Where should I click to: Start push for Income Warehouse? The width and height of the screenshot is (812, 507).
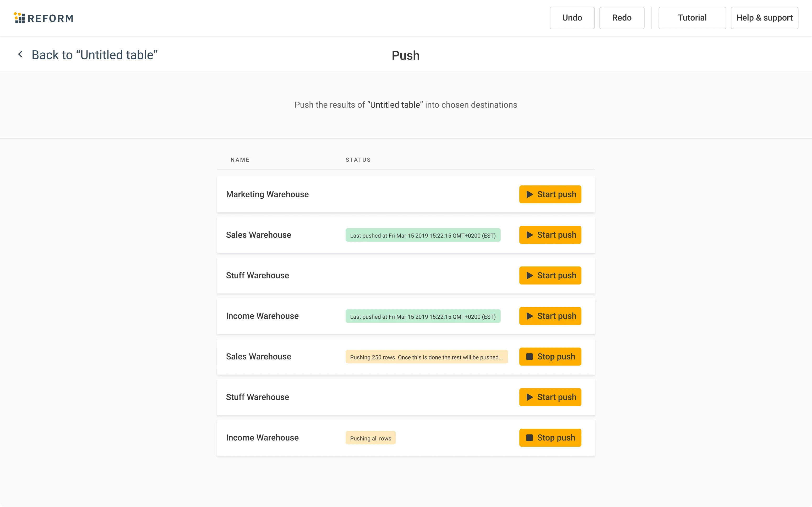(550, 316)
